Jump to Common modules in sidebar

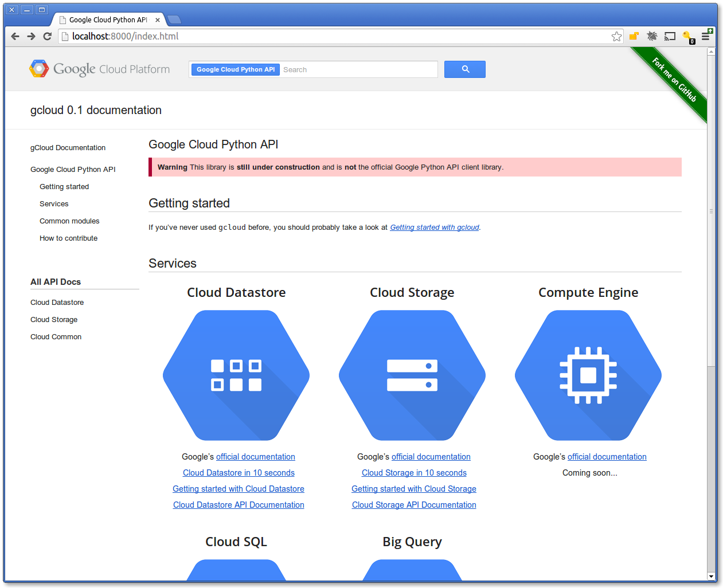coord(69,221)
